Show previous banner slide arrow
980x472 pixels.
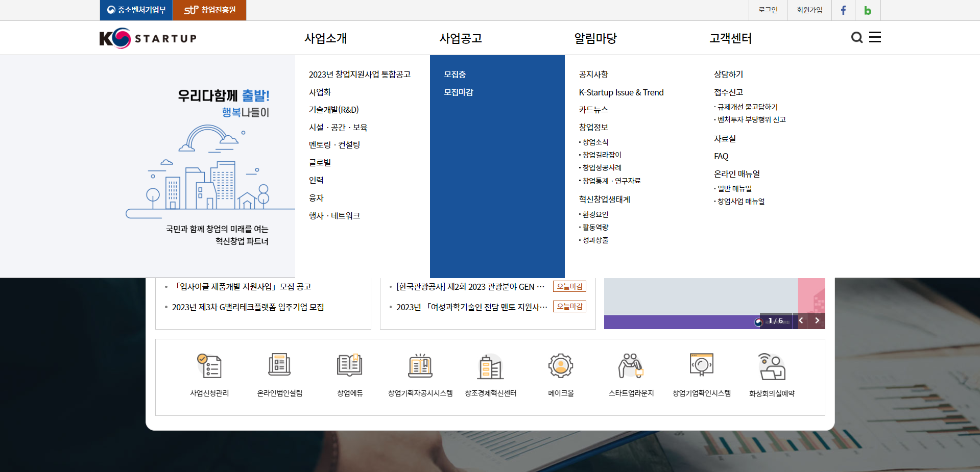pos(801,320)
